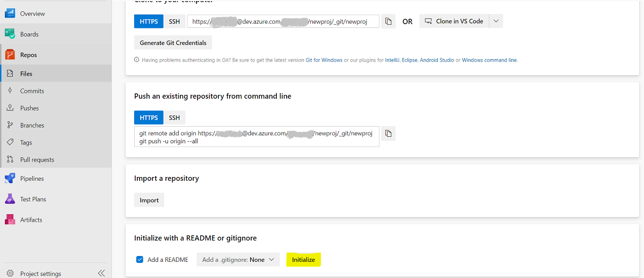The image size is (644, 278).
Task: Open the Git for Windows link
Action: coord(324,60)
